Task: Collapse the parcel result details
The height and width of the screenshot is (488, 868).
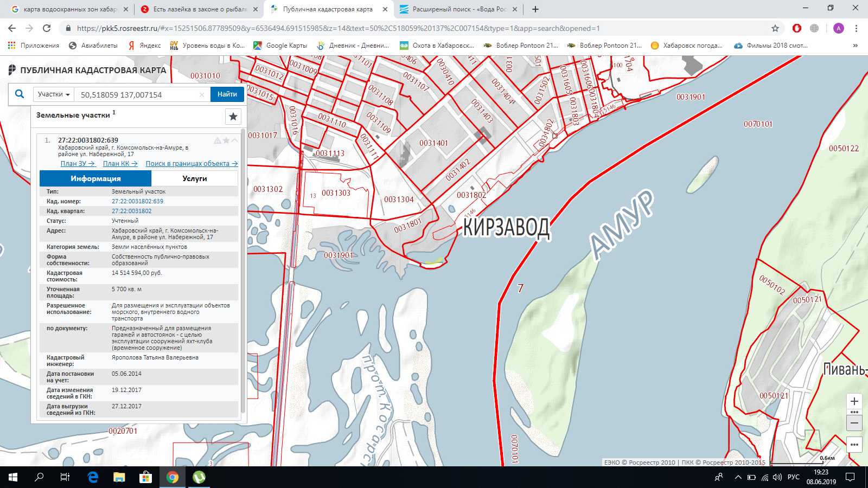Action: [x=234, y=140]
